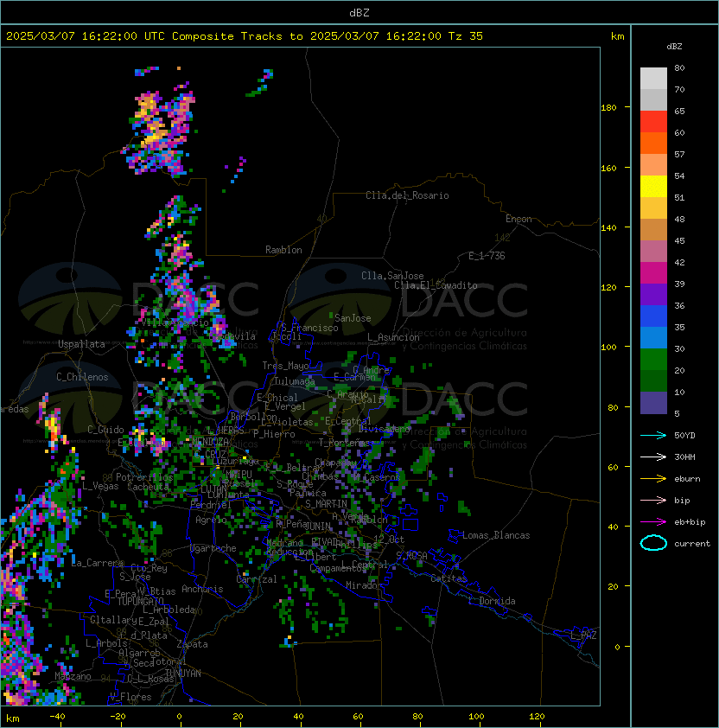
Task: Click the Anchoris label
Action: 202,589
